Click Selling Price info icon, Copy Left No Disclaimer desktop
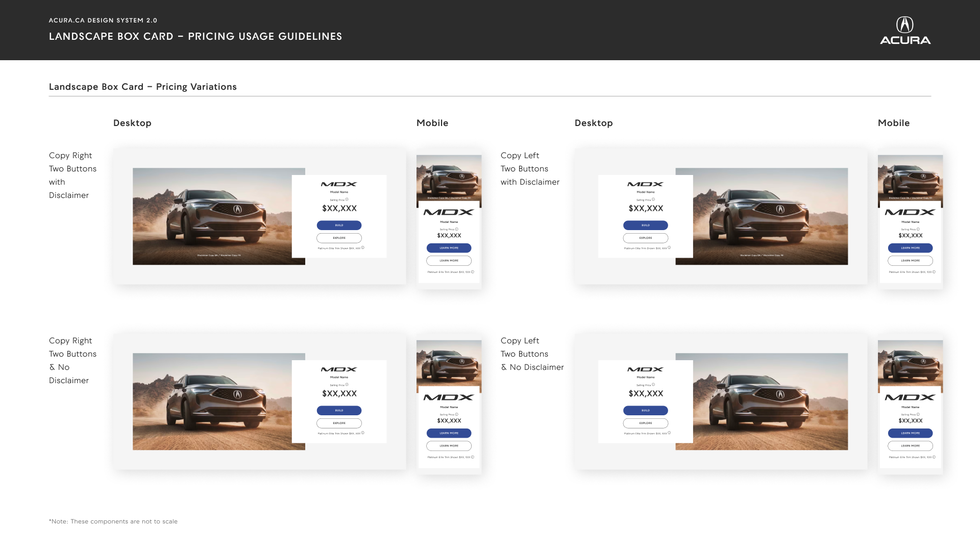This screenshot has height=551, width=980. pyautogui.click(x=653, y=385)
